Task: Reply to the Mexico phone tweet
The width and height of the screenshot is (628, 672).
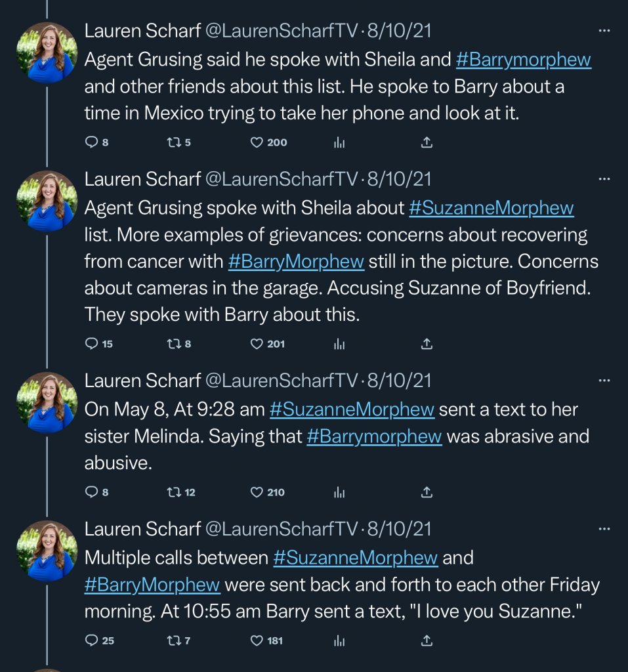Action: click(92, 142)
